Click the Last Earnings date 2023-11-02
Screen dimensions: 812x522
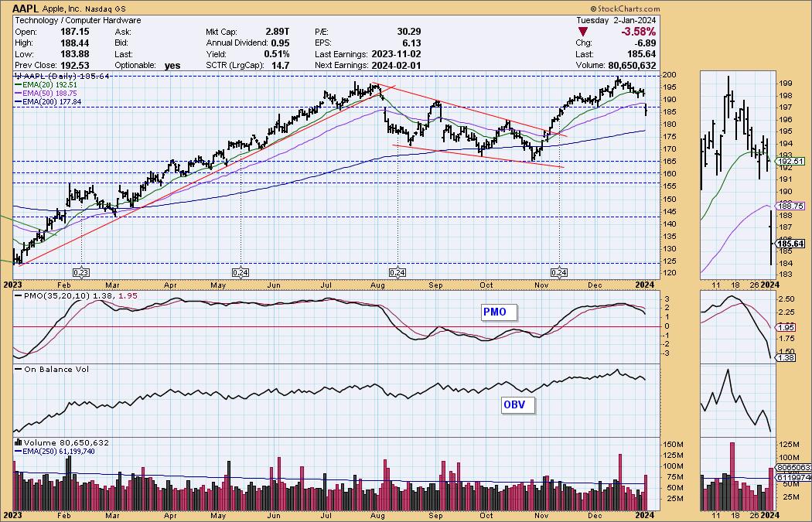(x=396, y=54)
